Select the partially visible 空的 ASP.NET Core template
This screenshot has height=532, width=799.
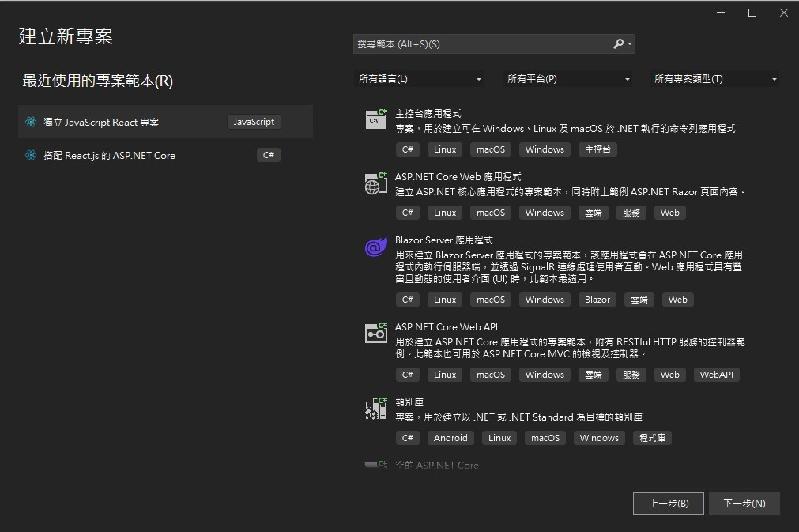pyautogui.click(x=437, y=465)
